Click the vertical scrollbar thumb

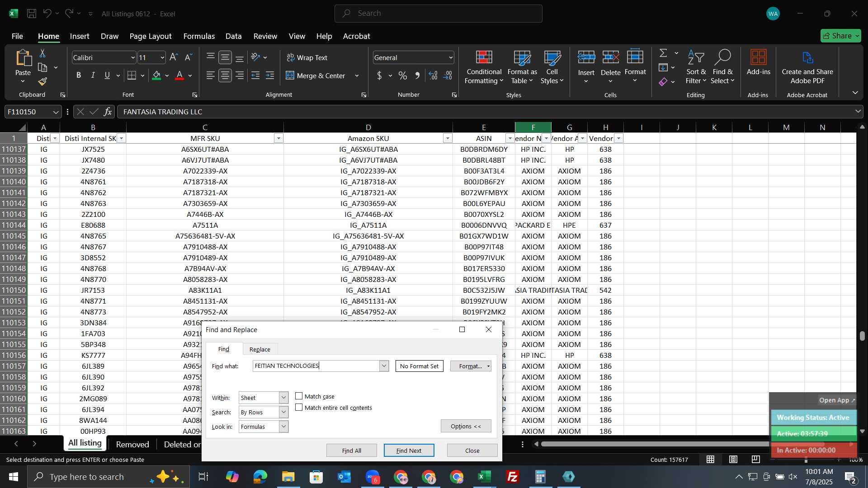click(x=862, y=336)
